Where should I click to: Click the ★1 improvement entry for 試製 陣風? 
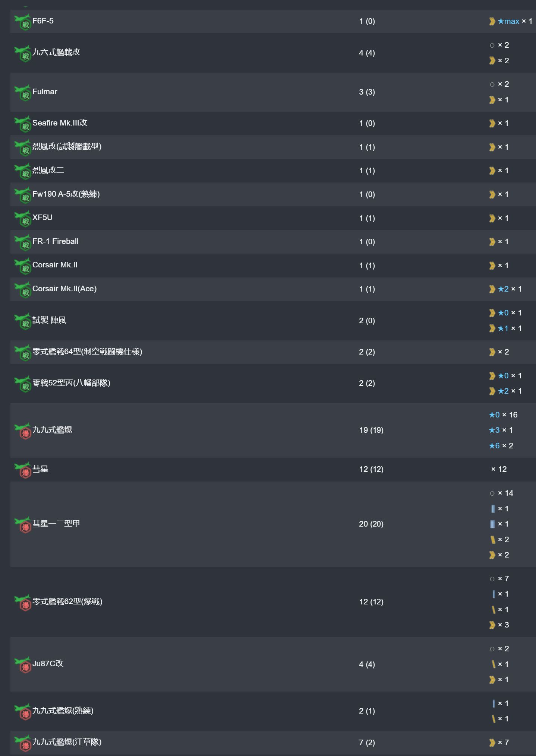tap(503, 328)
